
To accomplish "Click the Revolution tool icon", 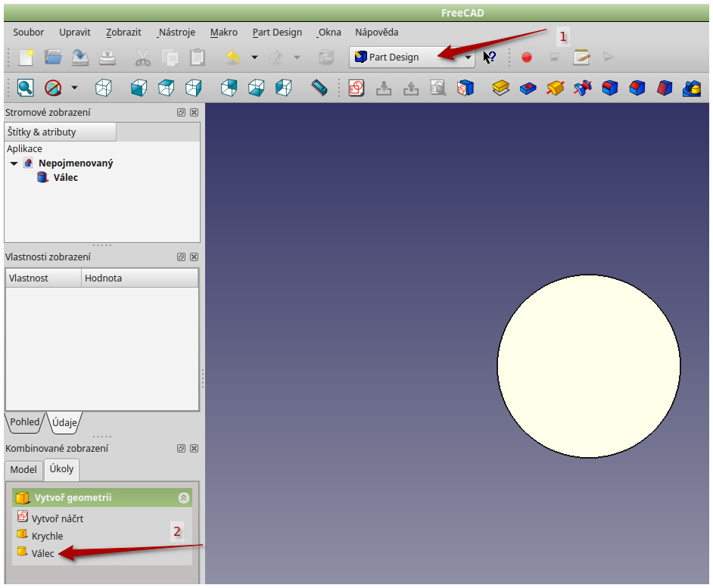I will (x=555, y=88).
